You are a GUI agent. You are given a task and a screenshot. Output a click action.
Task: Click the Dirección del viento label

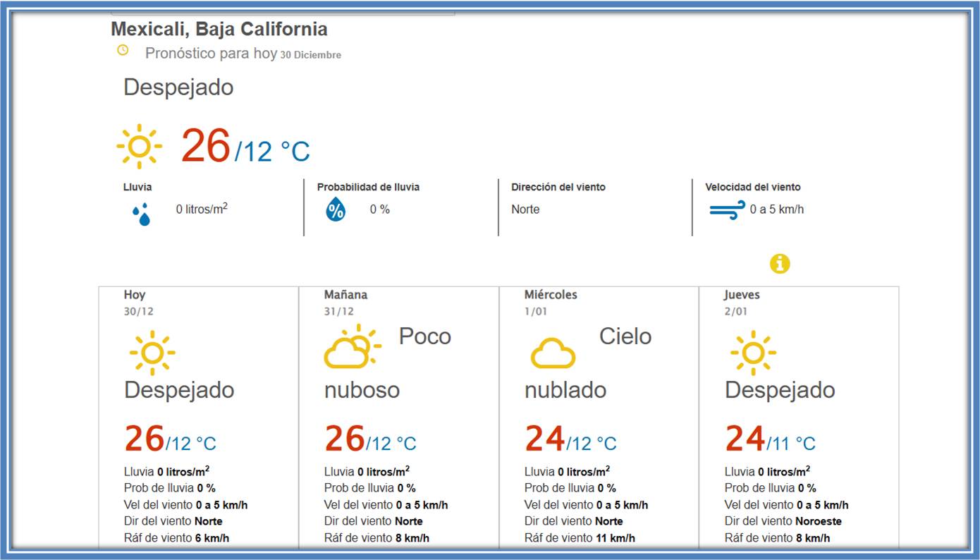click(x=558, y=188)
